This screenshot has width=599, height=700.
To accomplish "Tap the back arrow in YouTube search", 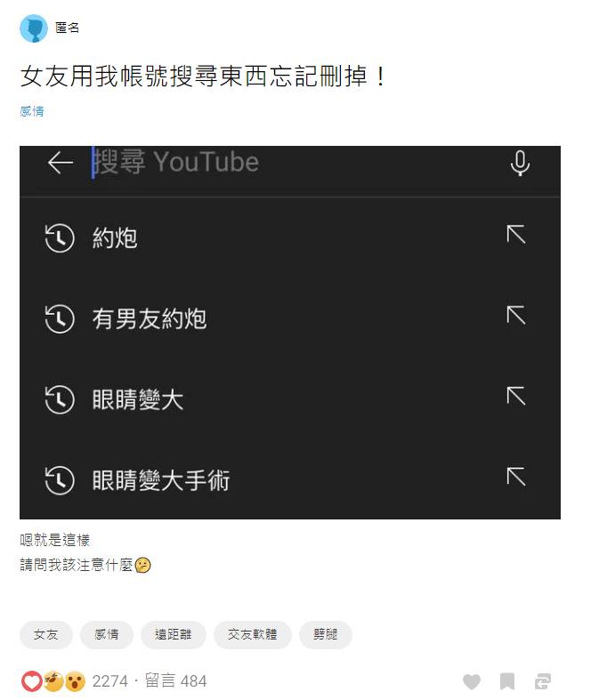I will [x=61, y=162].
